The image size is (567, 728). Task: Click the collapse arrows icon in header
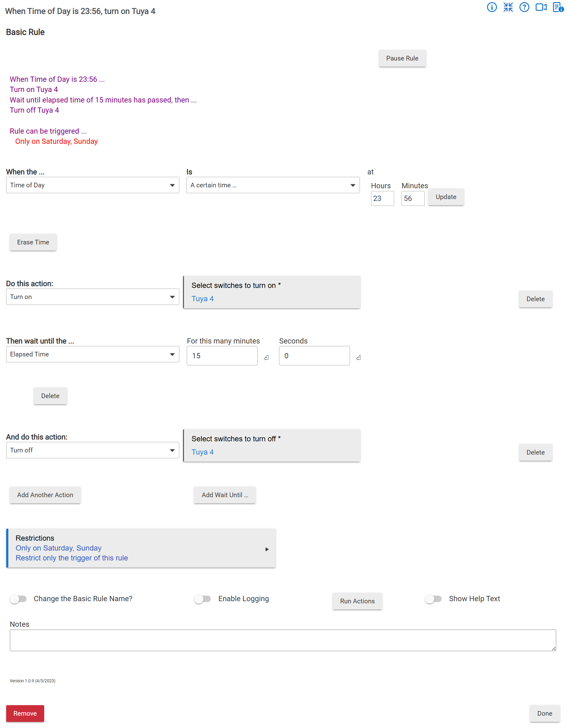pos(508,7)
